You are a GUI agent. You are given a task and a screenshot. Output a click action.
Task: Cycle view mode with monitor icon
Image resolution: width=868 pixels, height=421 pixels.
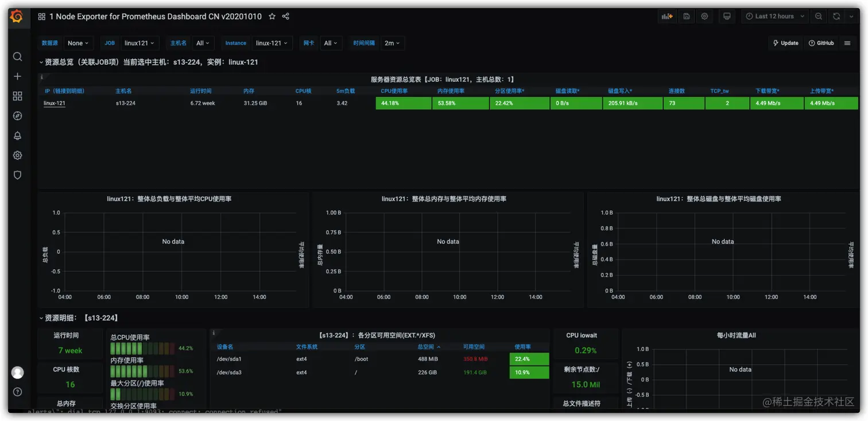pyautogui.click(x=727, y=17)
